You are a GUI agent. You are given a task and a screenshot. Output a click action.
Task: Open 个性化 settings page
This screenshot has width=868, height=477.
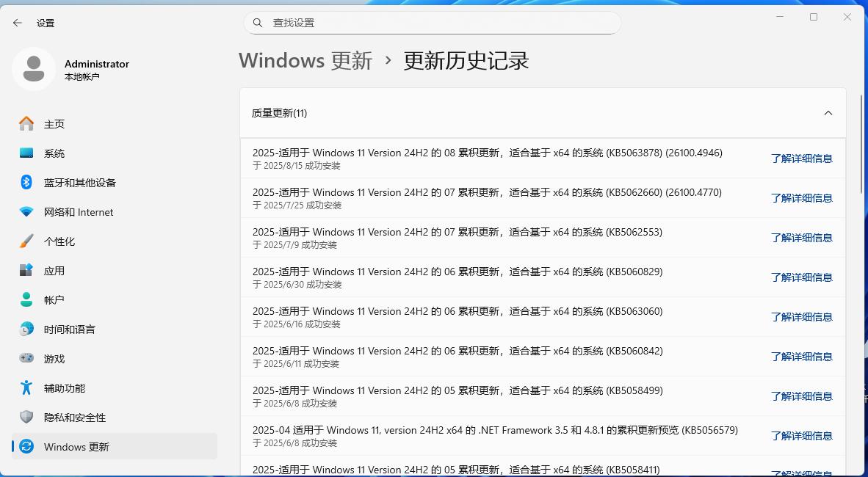tap(115, 241)
